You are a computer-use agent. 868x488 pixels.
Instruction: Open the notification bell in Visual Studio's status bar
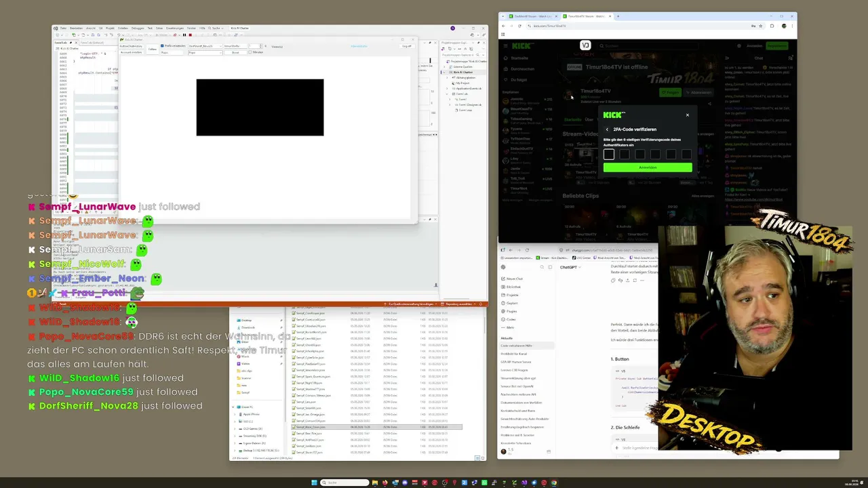point(481,304)
